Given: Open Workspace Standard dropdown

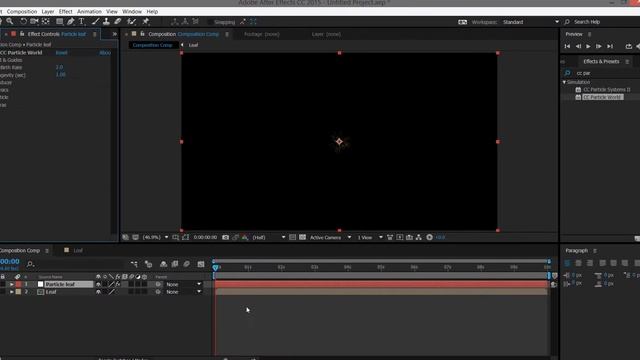Looking at the screenshot, I should (530, 22).
